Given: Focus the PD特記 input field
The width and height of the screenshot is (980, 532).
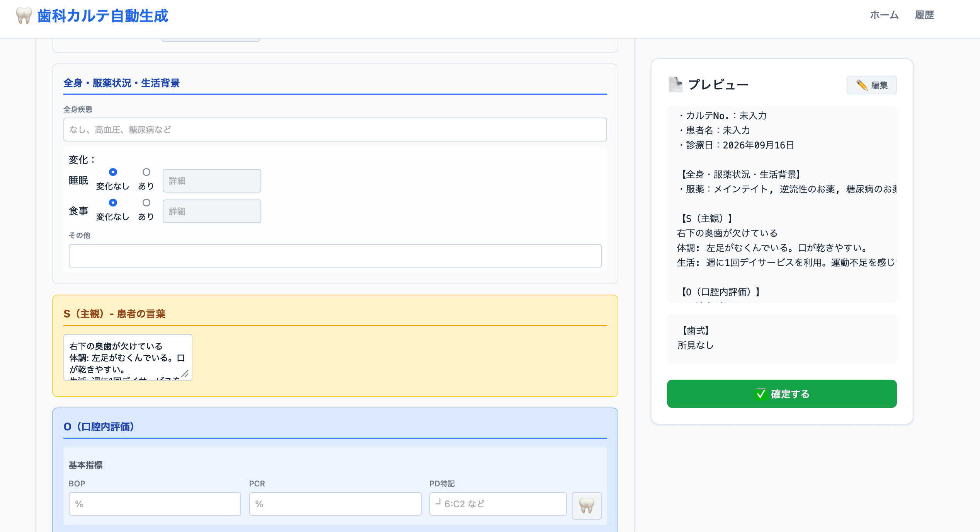Looking at the screenshot, I should 498,504.
